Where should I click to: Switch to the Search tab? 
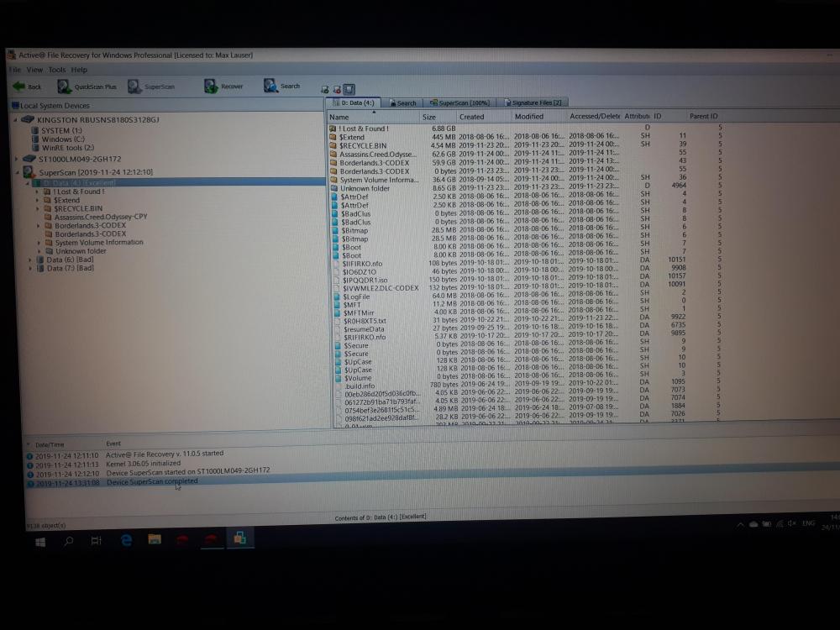pos(403,102)
